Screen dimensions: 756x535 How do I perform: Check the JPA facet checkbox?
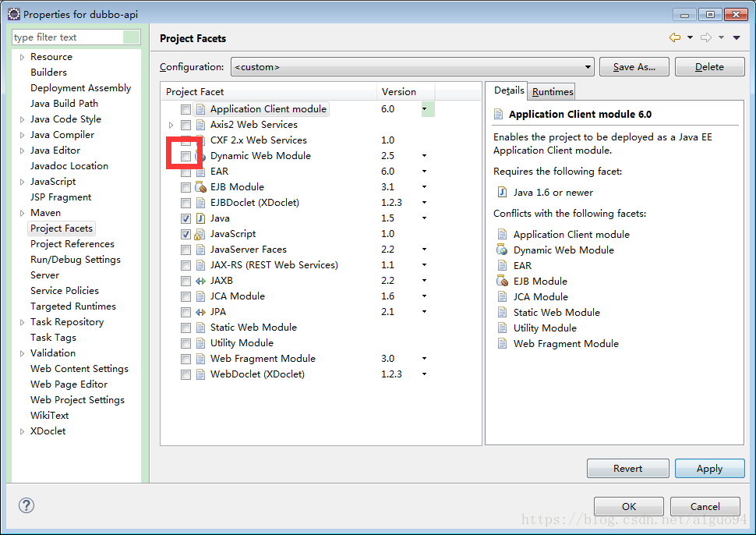point(185,312)
